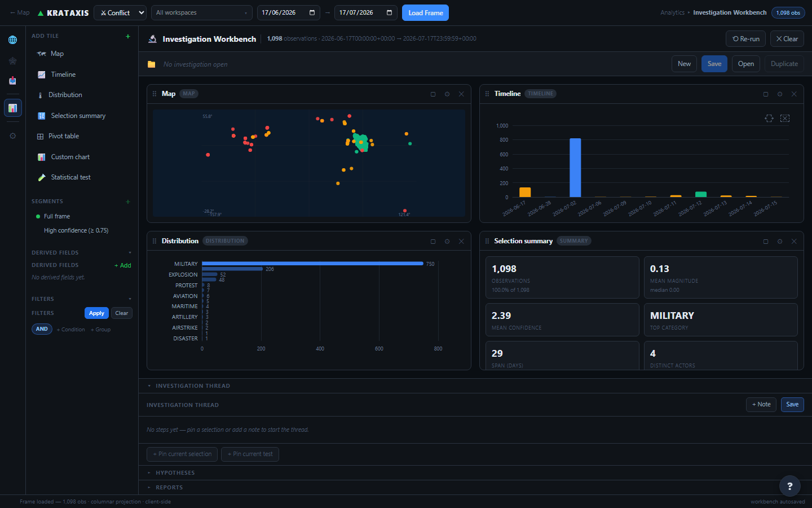Image resolution: width=812 pixels, height=508 pixels.
Task: Maximize the Distribution tile
Action: [433, 242]
